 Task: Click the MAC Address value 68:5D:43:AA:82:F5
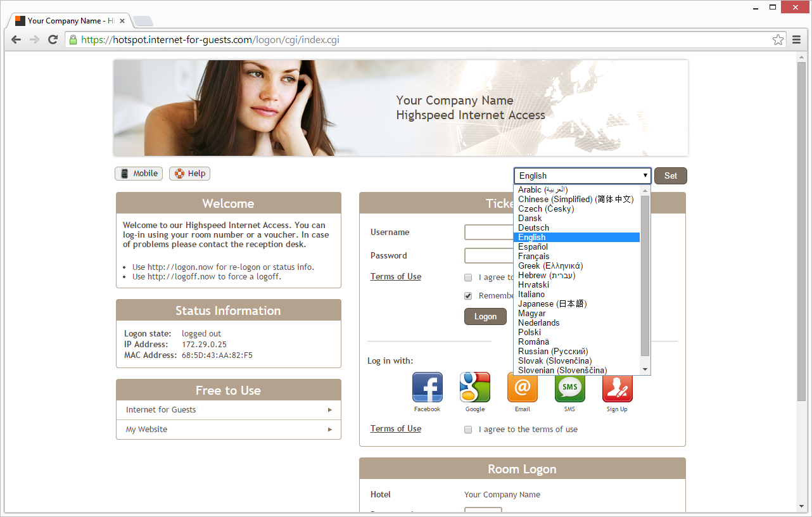217,355
